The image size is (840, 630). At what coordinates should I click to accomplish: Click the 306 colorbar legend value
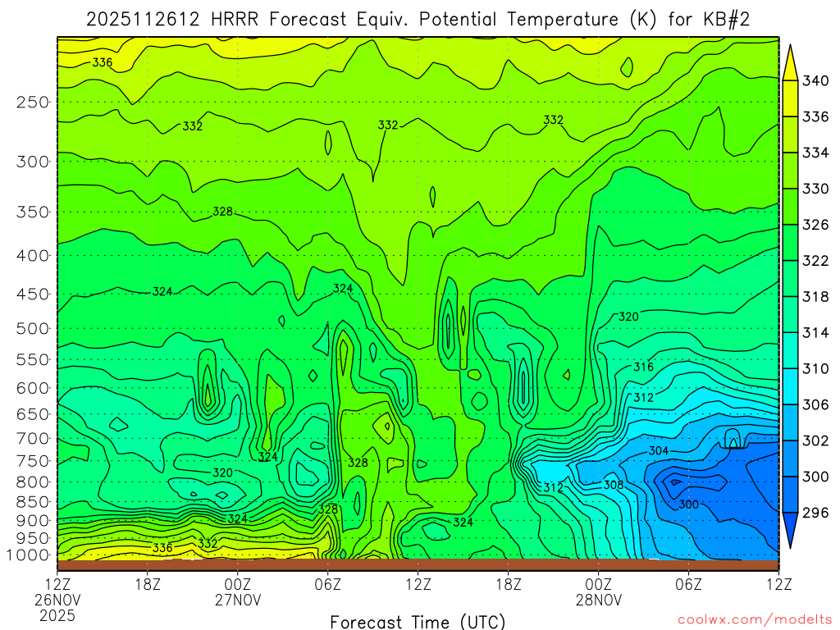click(x=815, y=405)
